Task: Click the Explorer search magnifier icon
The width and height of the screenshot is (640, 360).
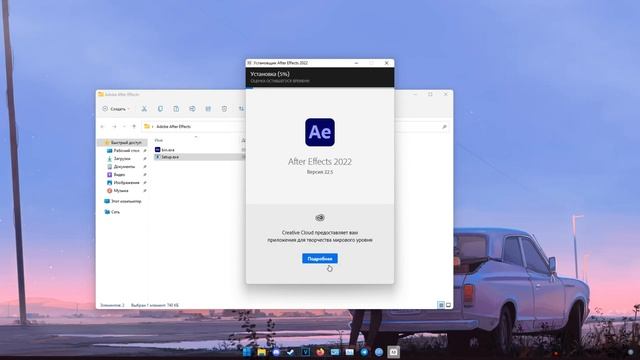Action: 444,127
